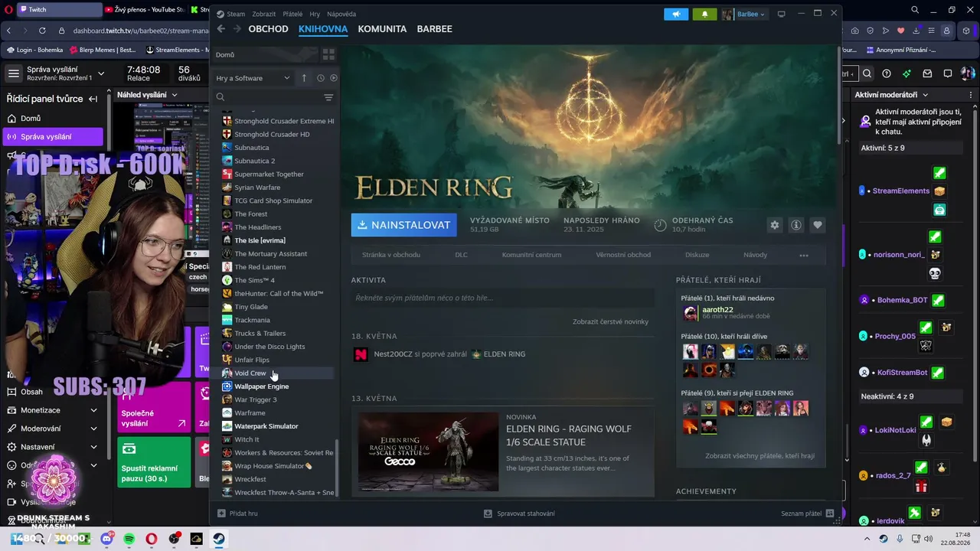
Task: Open Spotify from Windows taskbar
Action: [x=129, y=539]
